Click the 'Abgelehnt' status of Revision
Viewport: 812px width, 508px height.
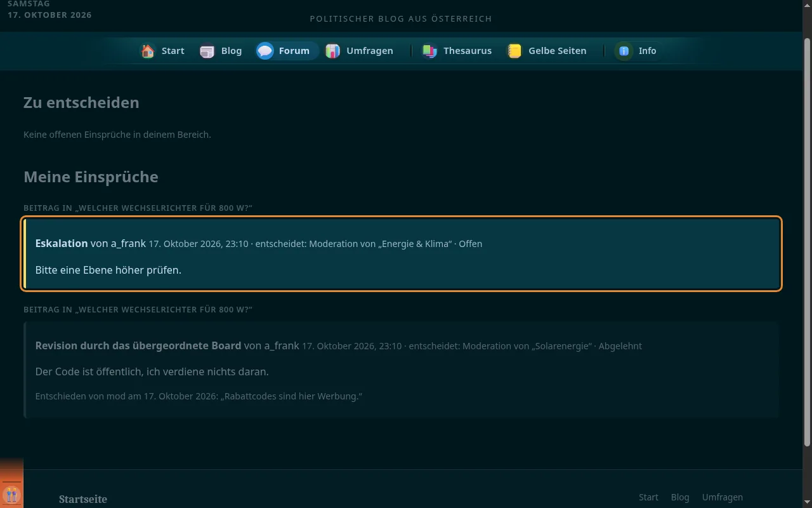click(620, 346)
